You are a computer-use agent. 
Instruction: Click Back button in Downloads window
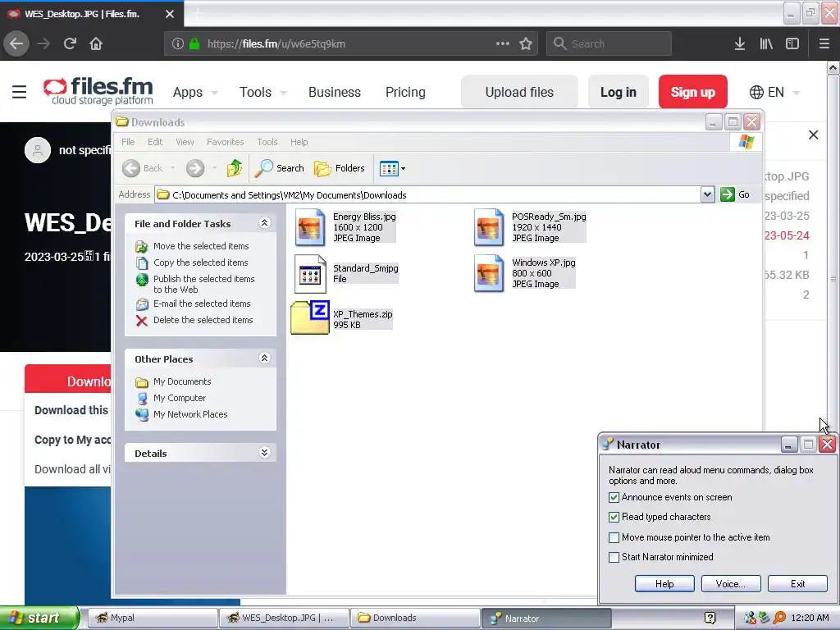tap(143, 168)
